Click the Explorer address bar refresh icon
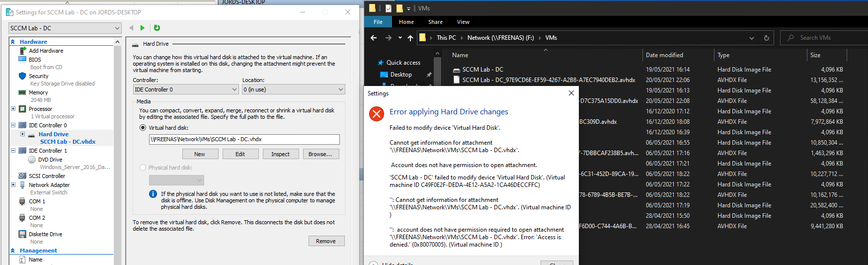The image size is (868, 265). (x=766, y=38)
